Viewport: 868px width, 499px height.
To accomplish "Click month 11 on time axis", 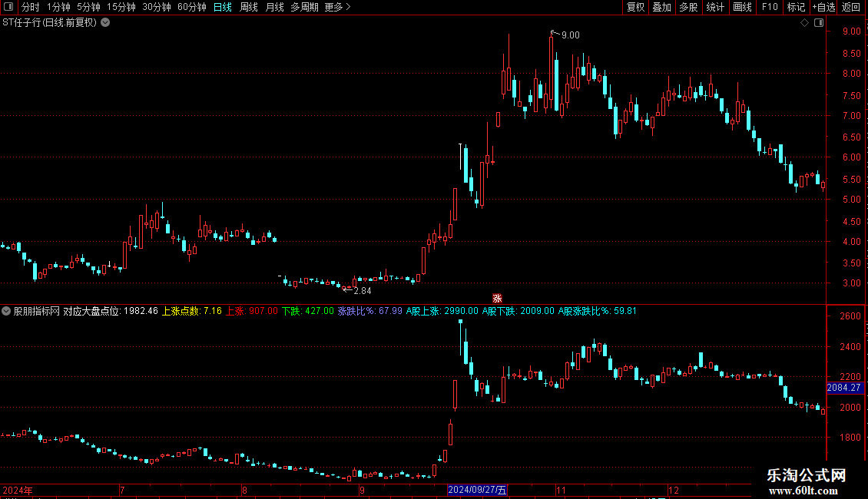I will tap(561, 490).
